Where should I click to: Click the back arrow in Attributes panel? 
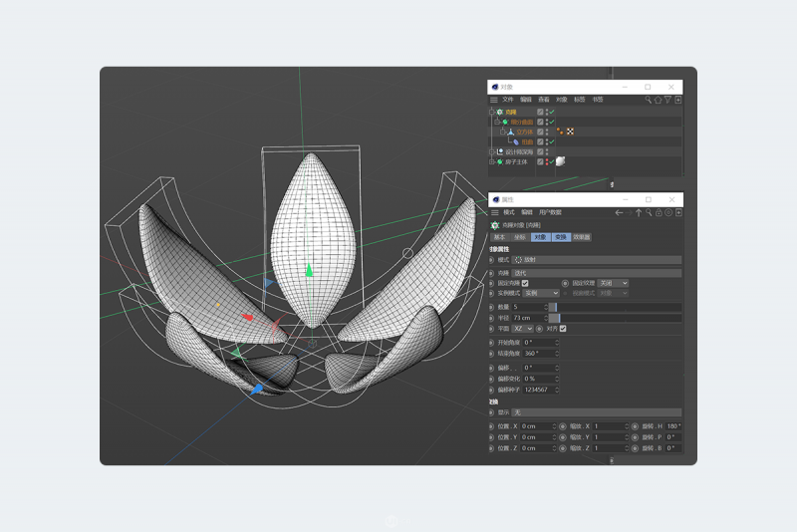tap(619, 212)
